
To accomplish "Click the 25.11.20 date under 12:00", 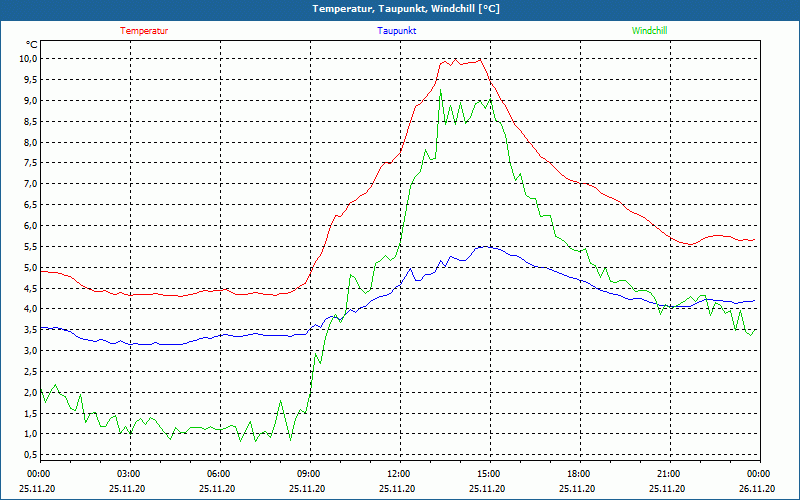I will click(x=397, y=489).
